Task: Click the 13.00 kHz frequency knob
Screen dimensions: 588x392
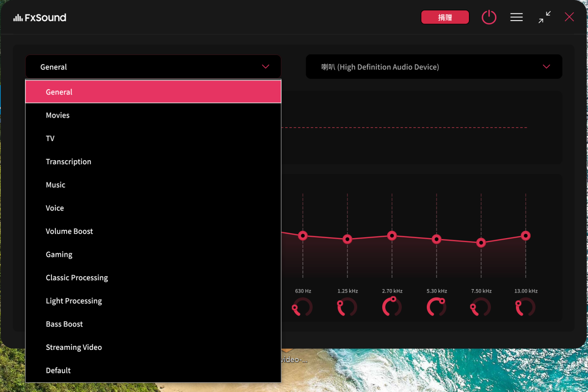Action: point(526,307)
